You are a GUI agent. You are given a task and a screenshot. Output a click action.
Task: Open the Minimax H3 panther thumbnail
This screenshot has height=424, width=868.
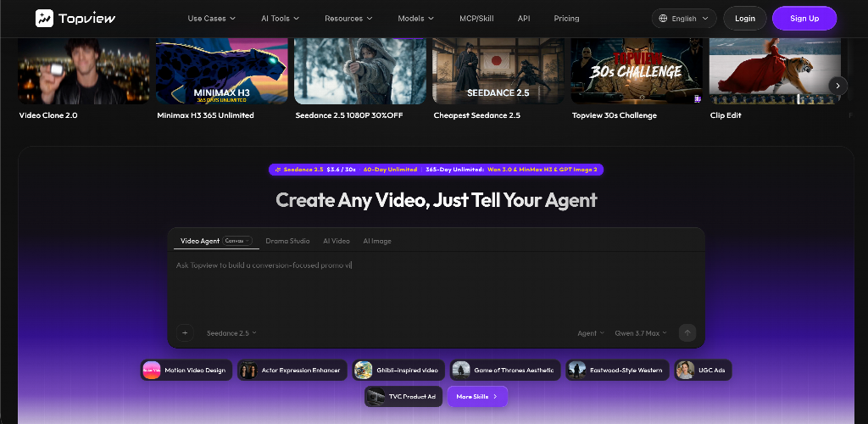click(222, 71)
